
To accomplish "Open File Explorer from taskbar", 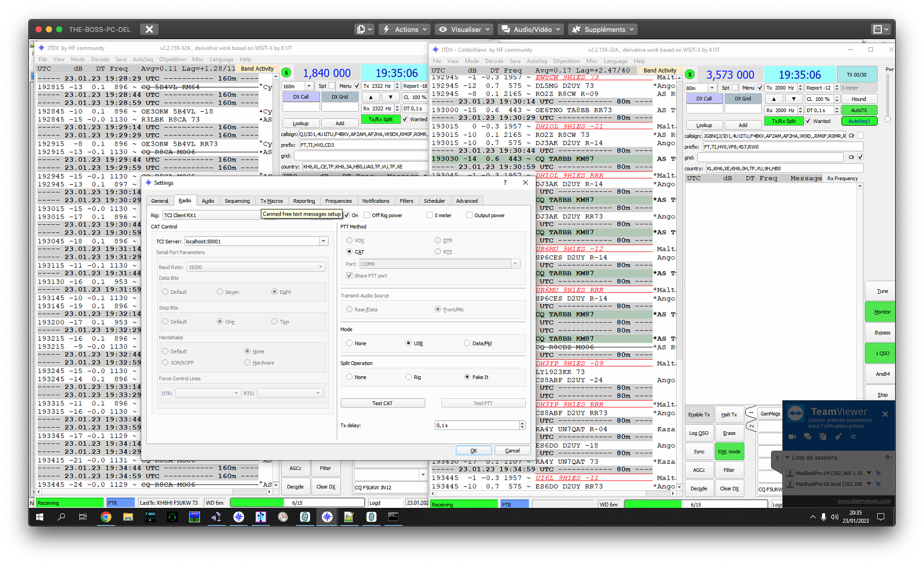I will click(128, 517).
